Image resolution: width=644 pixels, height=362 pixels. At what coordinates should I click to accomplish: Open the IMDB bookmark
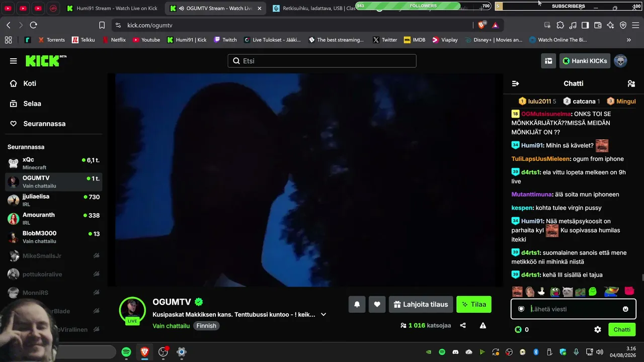coord(415,40)
